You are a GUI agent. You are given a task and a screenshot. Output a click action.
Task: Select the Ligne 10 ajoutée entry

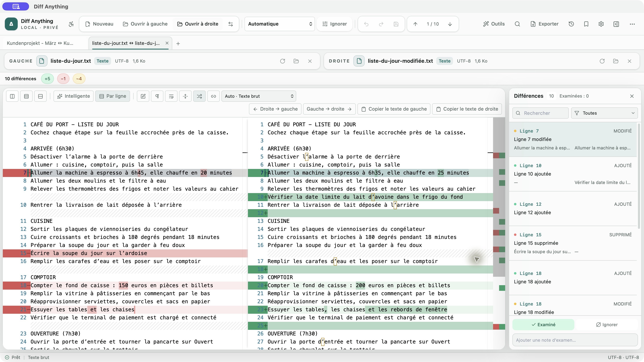point(573,174)
